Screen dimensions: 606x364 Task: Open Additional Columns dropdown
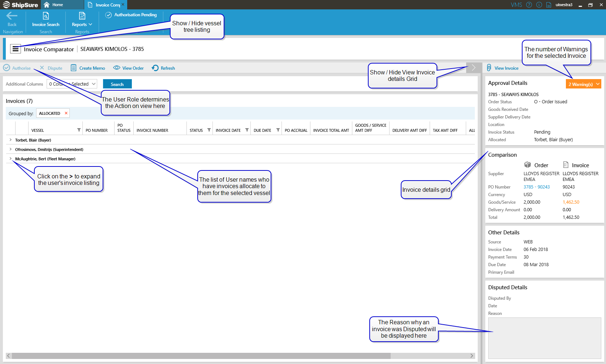[x=72, y=84]
